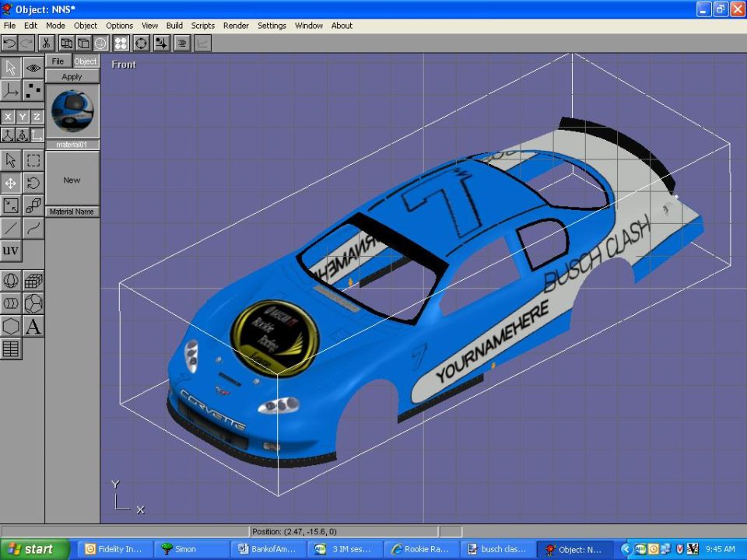747x560 pixels.
Task: Choose the Rotate tool
Action: [x=33, y=183]
